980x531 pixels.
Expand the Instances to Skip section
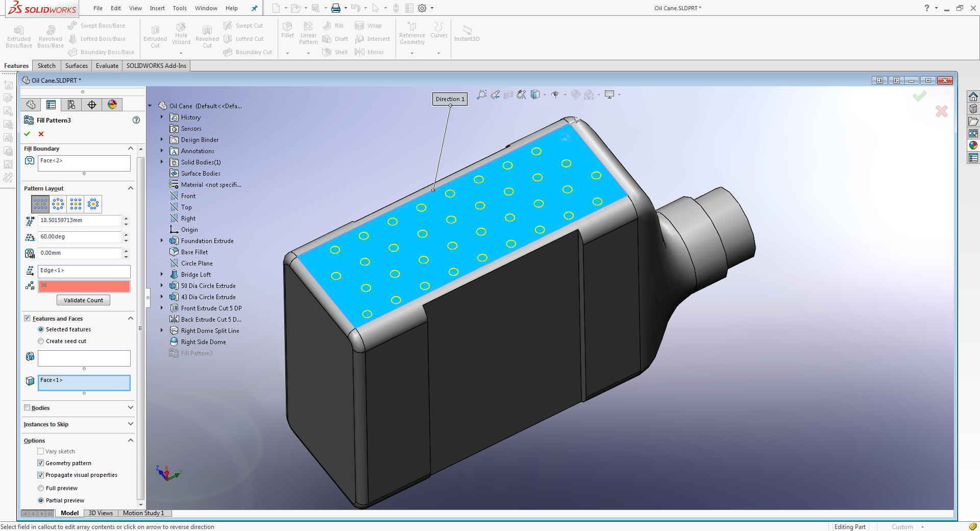tap(131, 424)
